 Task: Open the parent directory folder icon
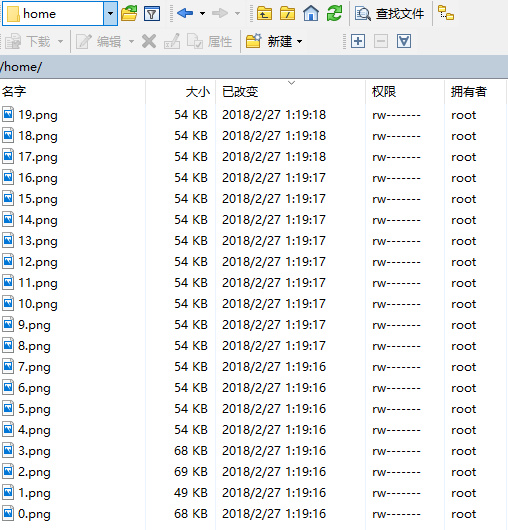pyautogui.click(x=264, y=14)
